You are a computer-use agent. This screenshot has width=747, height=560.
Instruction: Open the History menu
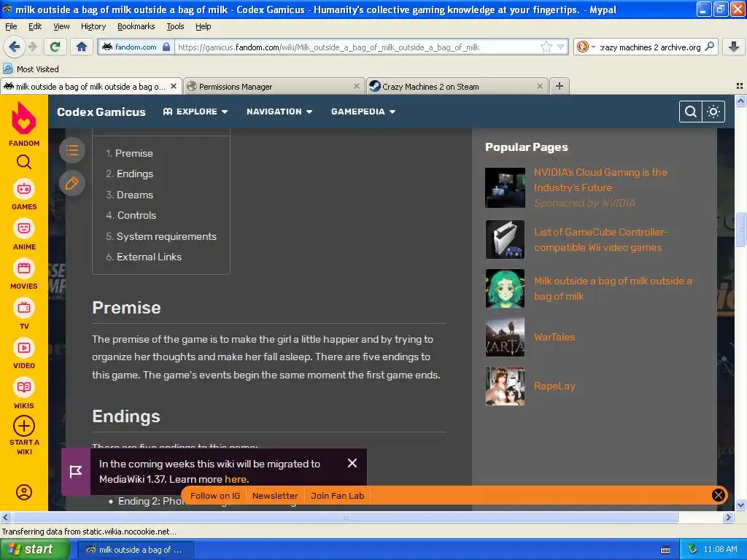pyautogui.click(x=93, y=26)
